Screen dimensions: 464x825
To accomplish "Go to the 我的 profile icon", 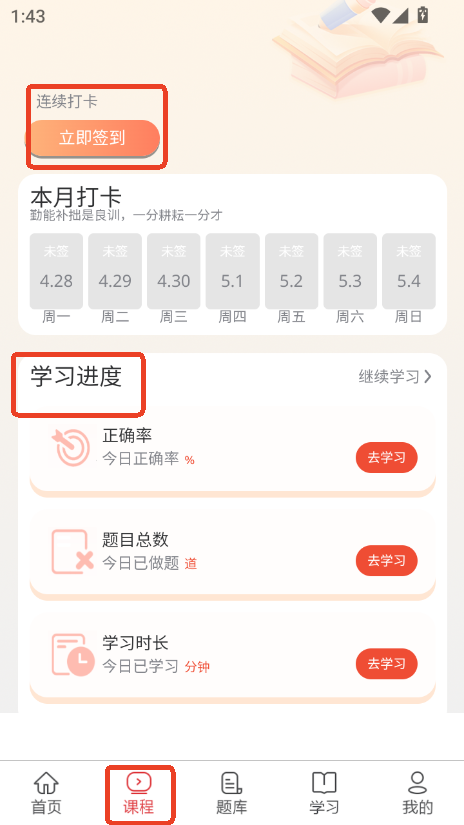I will 417,783.
